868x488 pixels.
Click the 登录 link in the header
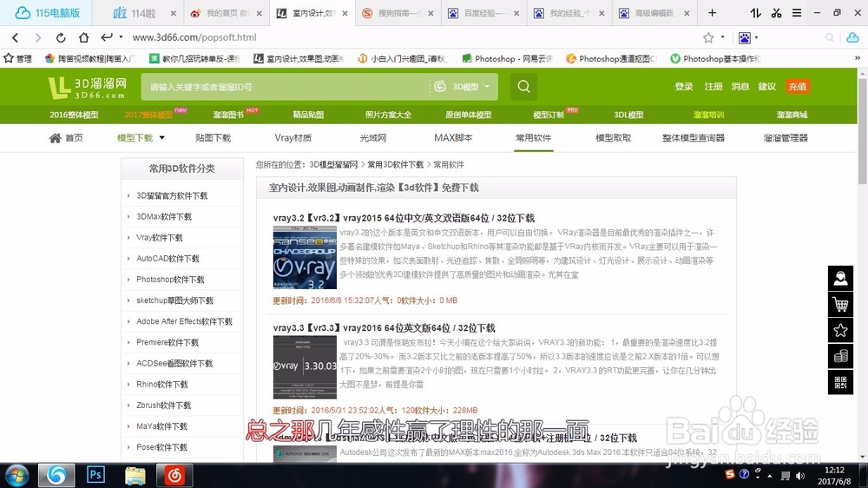[x=684, y=87]
